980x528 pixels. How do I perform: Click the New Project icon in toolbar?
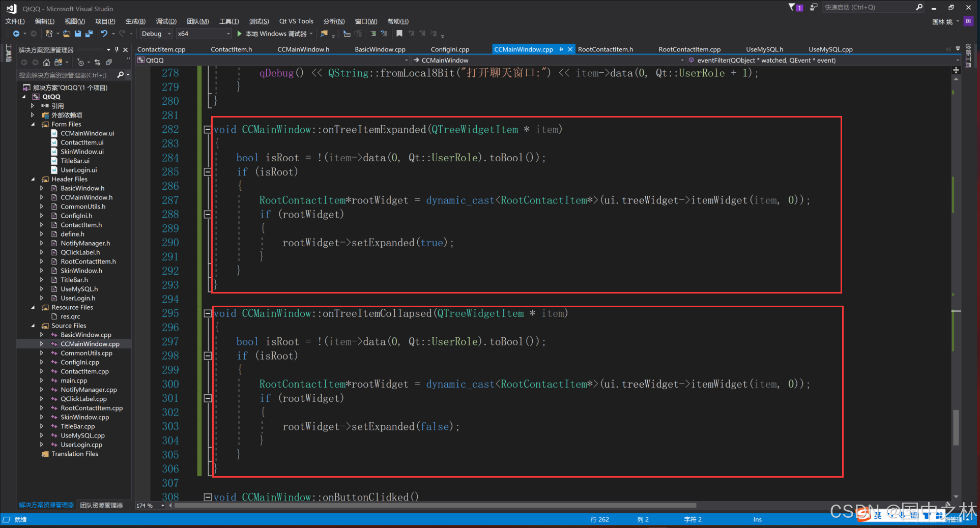click(x=49, y=34)
